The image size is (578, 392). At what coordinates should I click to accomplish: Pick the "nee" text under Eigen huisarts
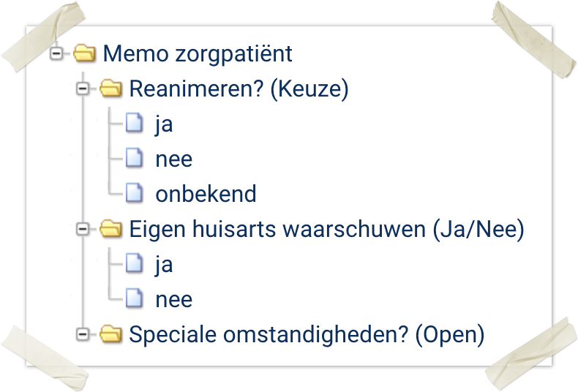[174, 299]
